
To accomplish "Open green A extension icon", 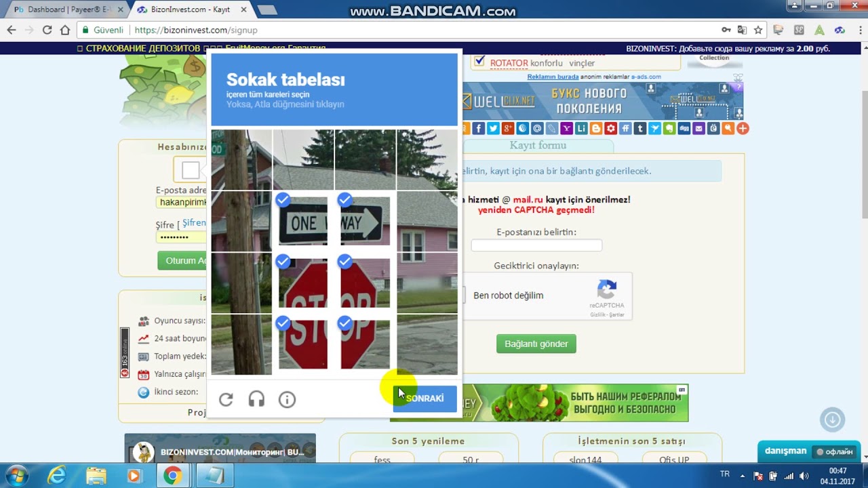I will coord(819,30).
